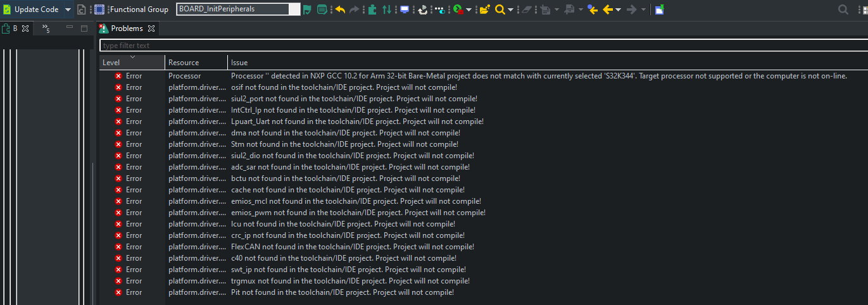Viewport: 868px width, 305px height.
Task: Sort by the Level column header
Action: coord(133,63)
